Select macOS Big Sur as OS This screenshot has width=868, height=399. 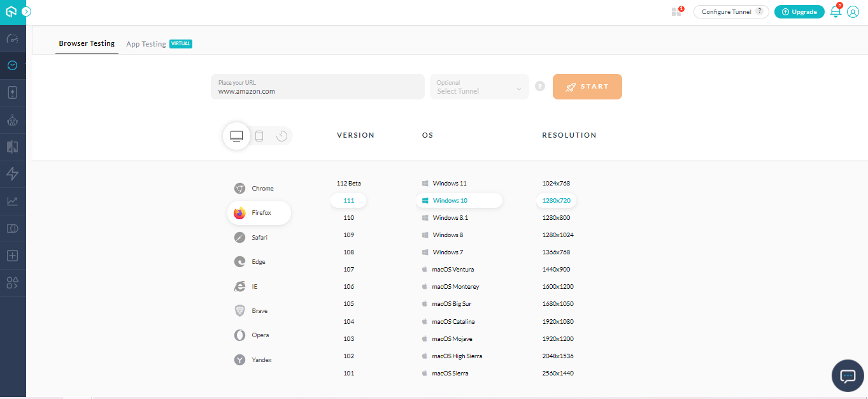(x=446, y=304)
